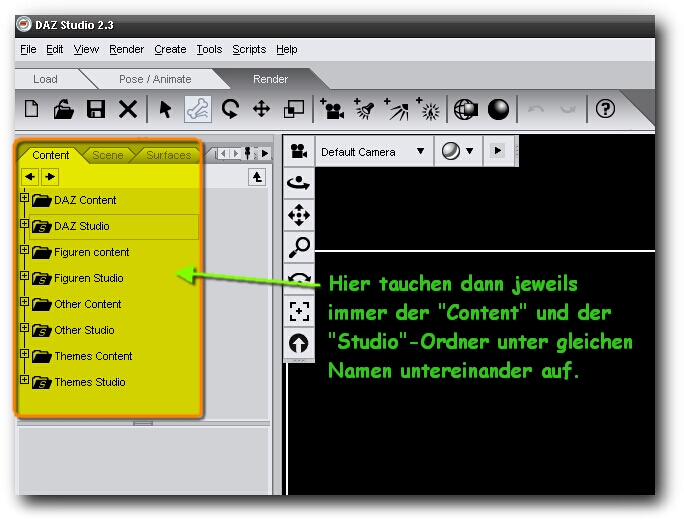Open Help via question mark icon
This screenshot has width=684, height=524.
[605, 109]
